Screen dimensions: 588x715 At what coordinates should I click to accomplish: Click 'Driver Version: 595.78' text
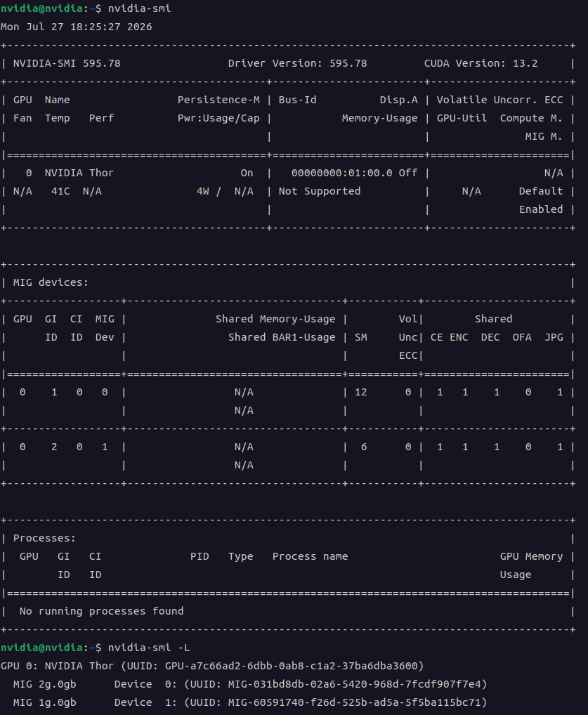coord(297,63)
